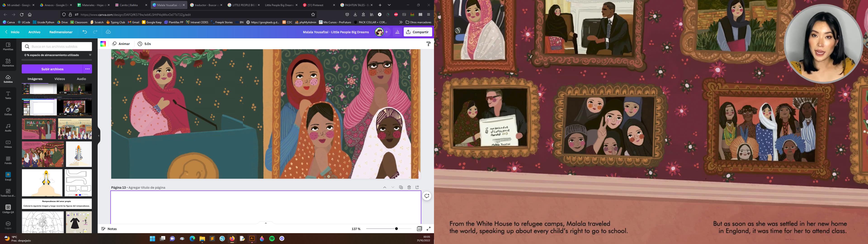
Task: Duplicate page 13 with copy icon
Action: [401, 187]
